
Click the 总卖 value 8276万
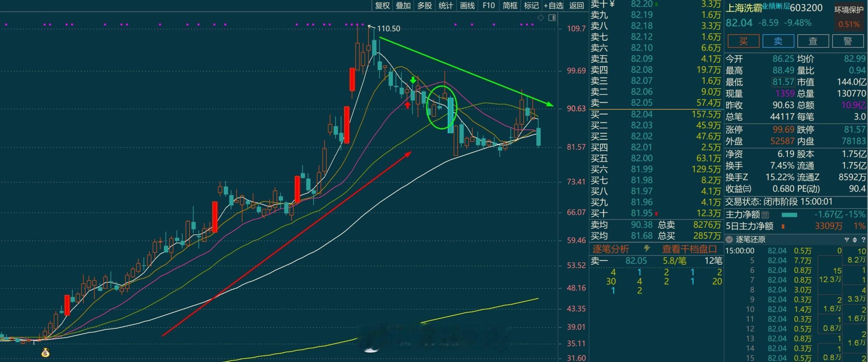[707, 225]
